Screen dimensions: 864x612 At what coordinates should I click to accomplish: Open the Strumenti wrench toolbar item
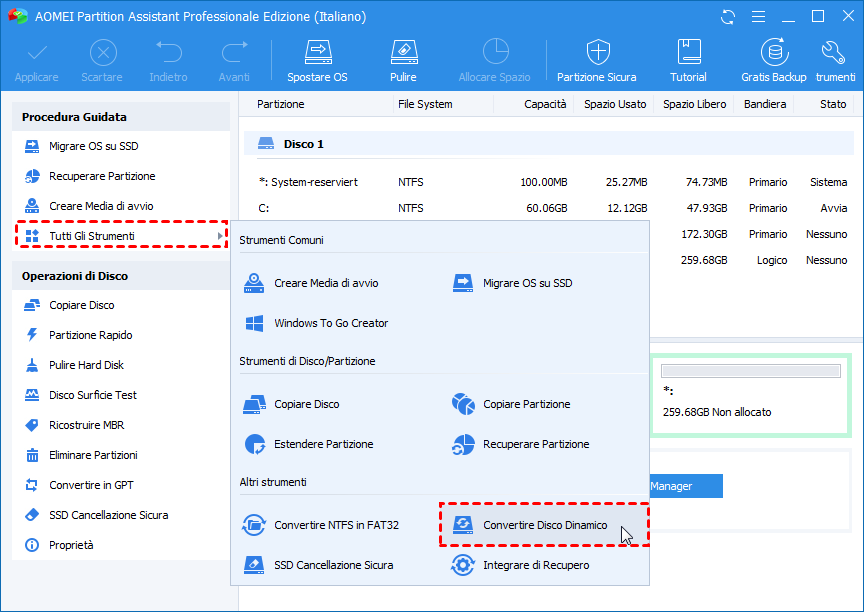click(x=835, y=61)
